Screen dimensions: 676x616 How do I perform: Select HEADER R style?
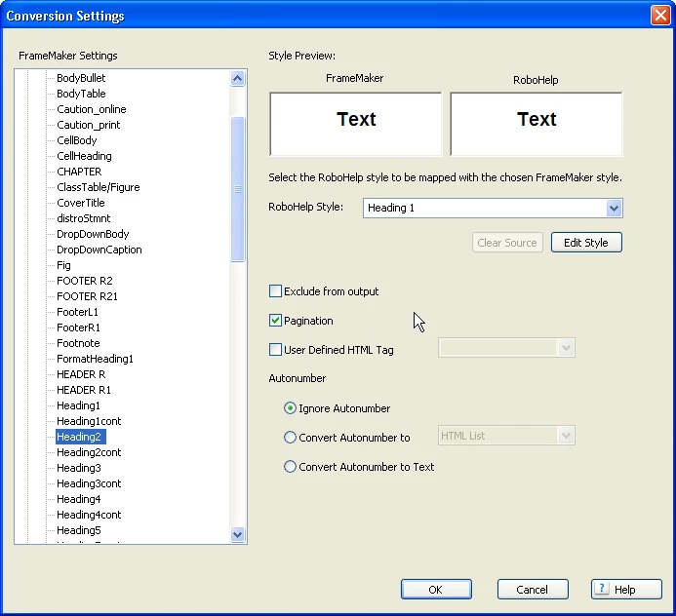tap(81, 374)
